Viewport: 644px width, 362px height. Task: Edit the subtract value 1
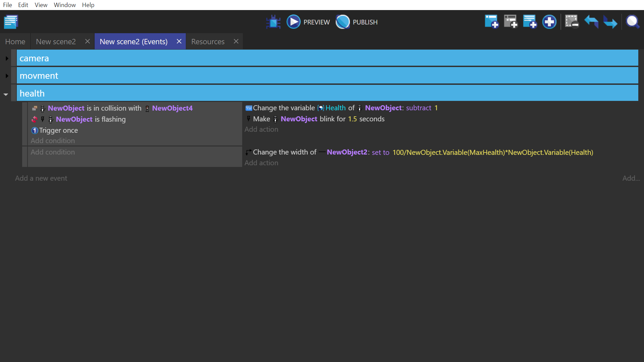(436, 108)
